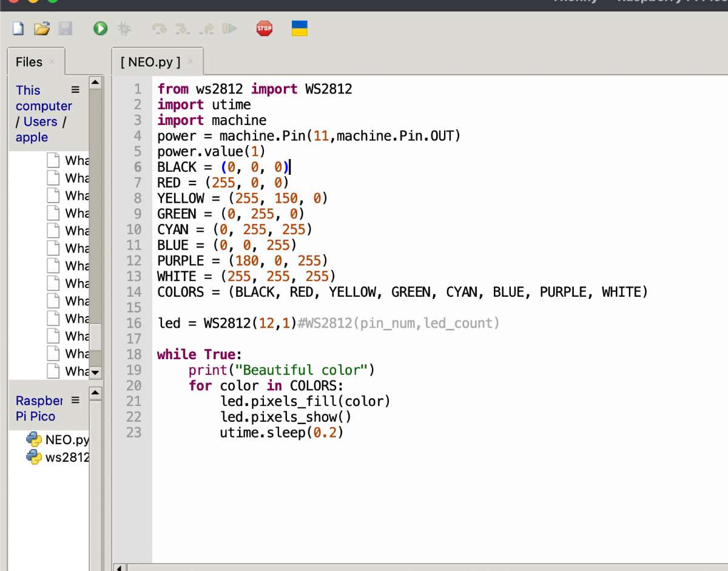Click line number 16 in the gutter
Viewport: 728px width, 571px height.
click(133, 323)
